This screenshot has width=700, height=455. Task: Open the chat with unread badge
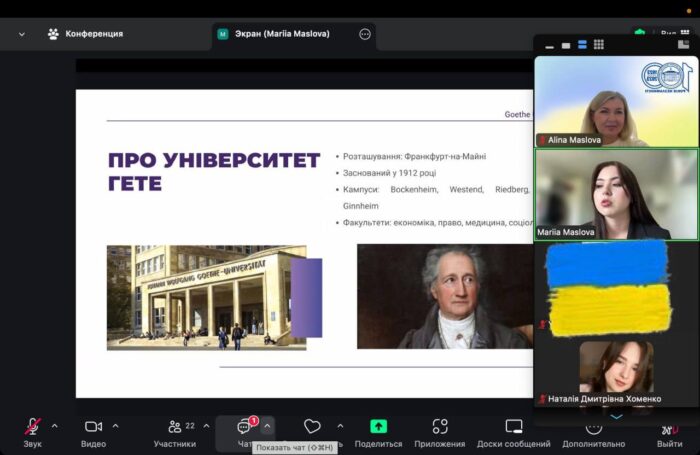click(x=245, y=427)
